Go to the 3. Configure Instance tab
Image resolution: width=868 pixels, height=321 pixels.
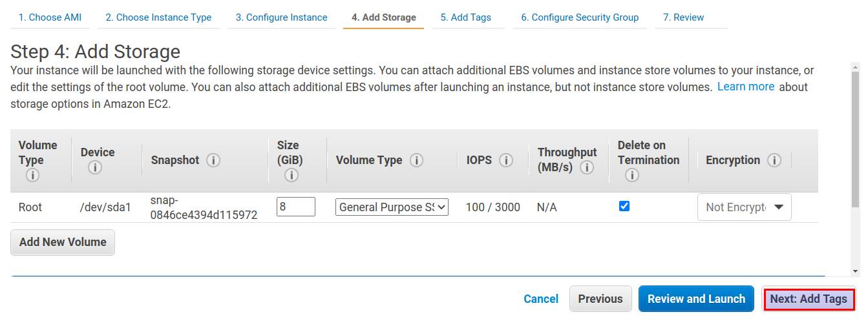click(281, 17)
